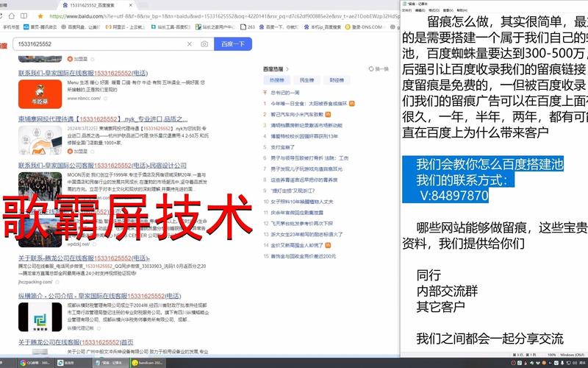588x368 pixels.
Task: Open hot search 金价又新高国金人都慌了
Action: [x=297, y=245]
